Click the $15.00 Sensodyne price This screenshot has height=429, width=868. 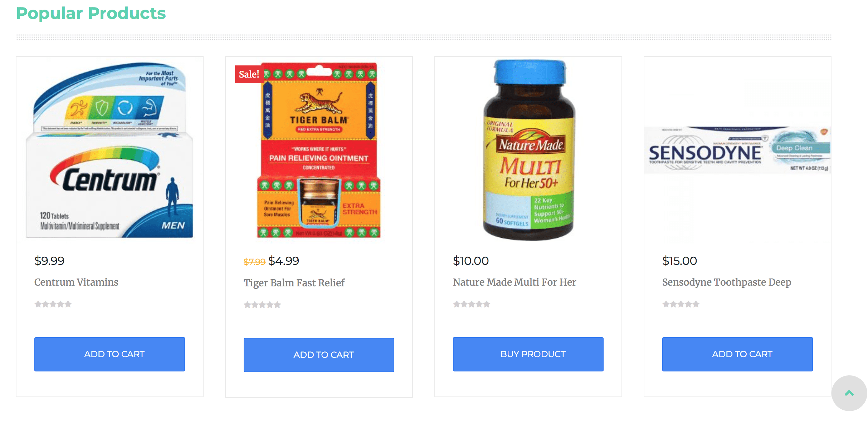coord(679,261)
